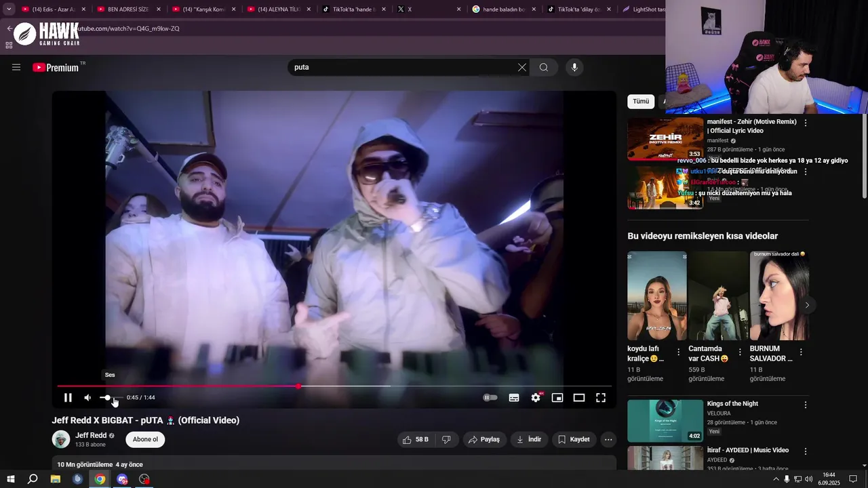Open more actions ellipsis below video

click(x=608, y=439)
